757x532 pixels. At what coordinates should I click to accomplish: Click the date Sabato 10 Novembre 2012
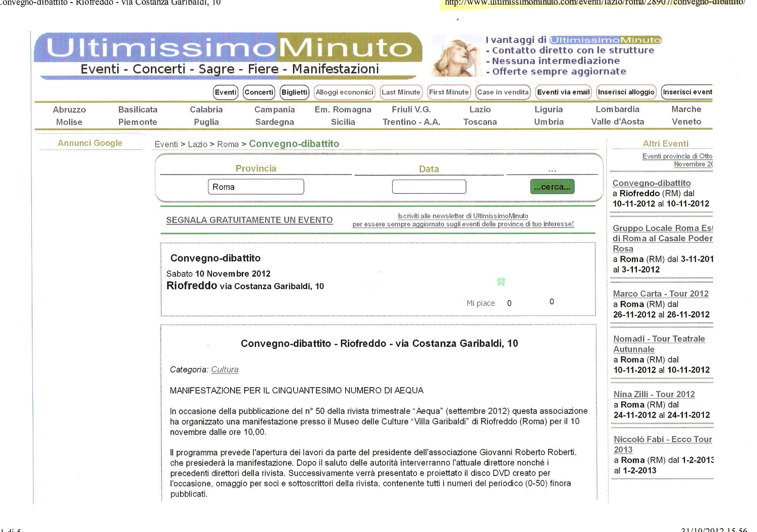coord(218,274)
